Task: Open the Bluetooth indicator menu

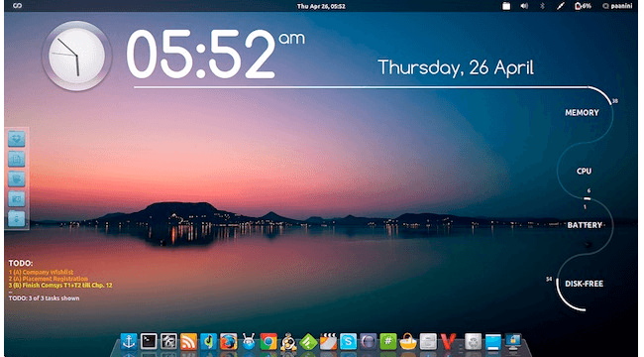Action: click(542, 6)
